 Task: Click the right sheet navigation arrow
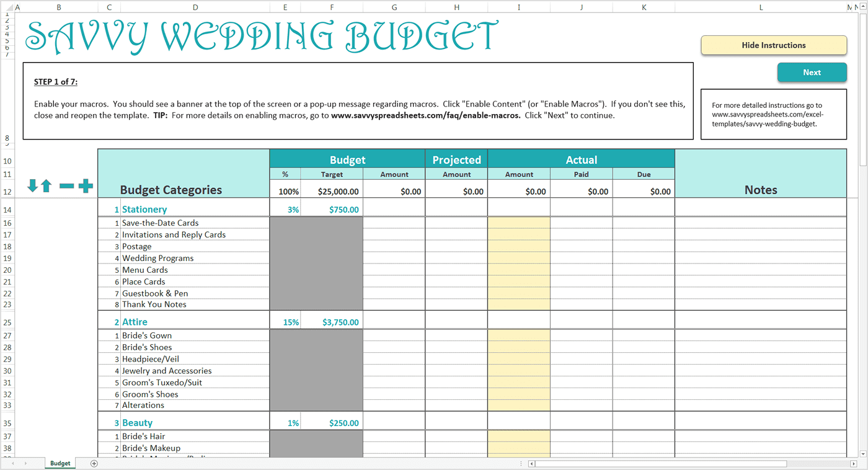pyautogui.click(x=25, y=463)
